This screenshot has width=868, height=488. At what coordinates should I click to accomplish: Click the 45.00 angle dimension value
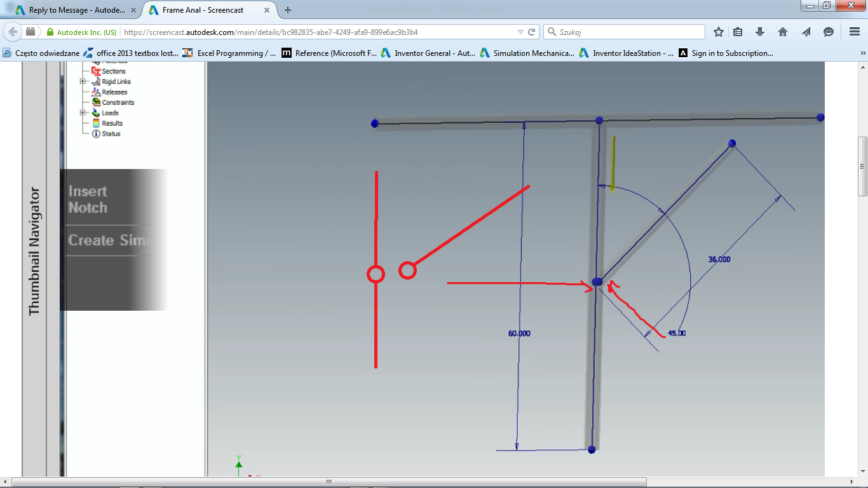tap(677, 333)
